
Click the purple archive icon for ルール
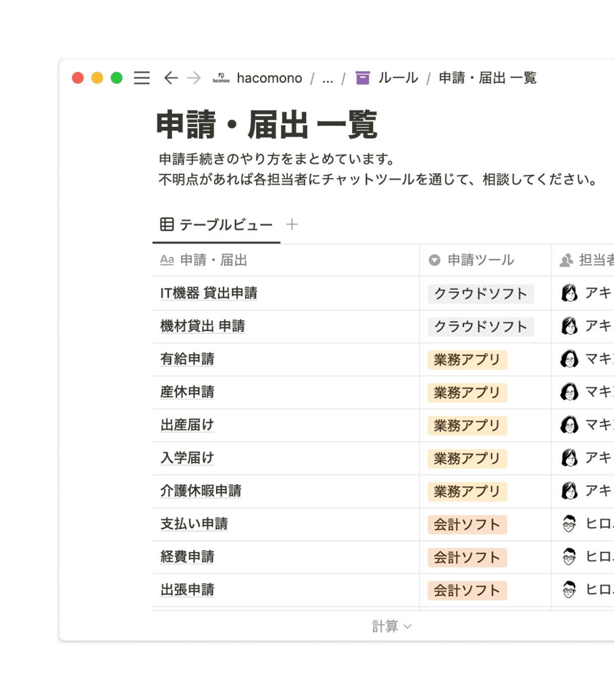pos(362,78)
